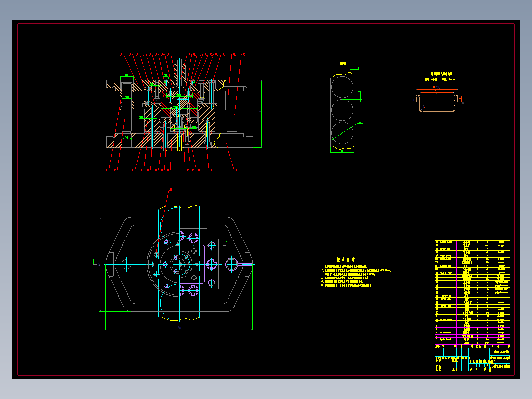
Task: Select the green overall height dimension beside section view
Action: pyautogui.click(x=261, y=114)
